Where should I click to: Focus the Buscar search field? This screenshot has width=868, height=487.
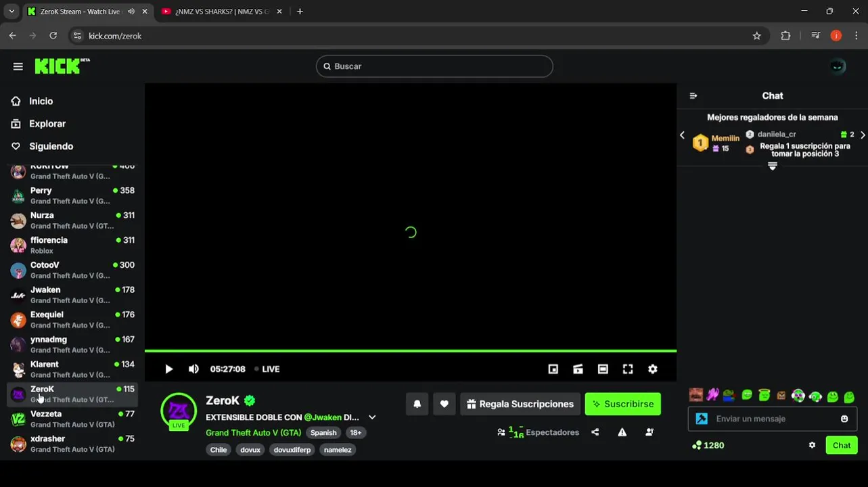coord(434,66)
